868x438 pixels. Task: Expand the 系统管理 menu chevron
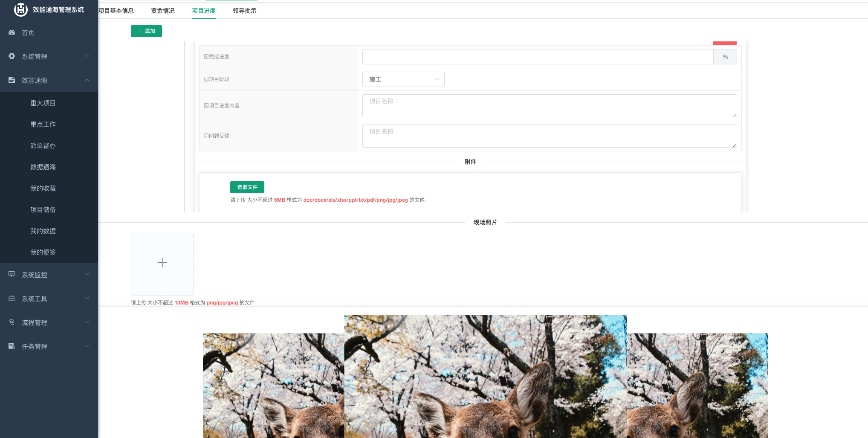(x=87, y=56)
